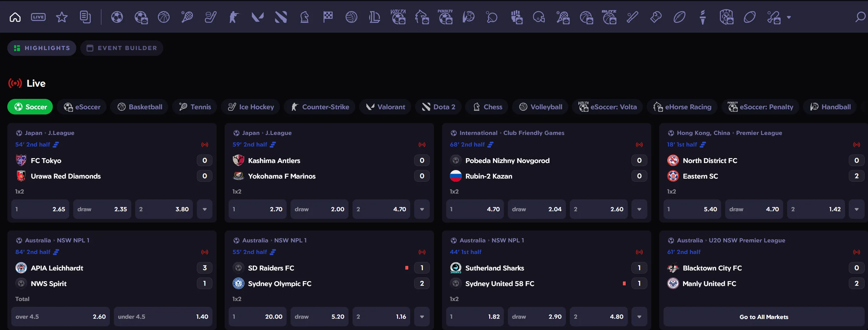This screenshot has height=330, width=868.
Task: Click the Table Tennis icon in toolbar
Action: coord(492,17)
